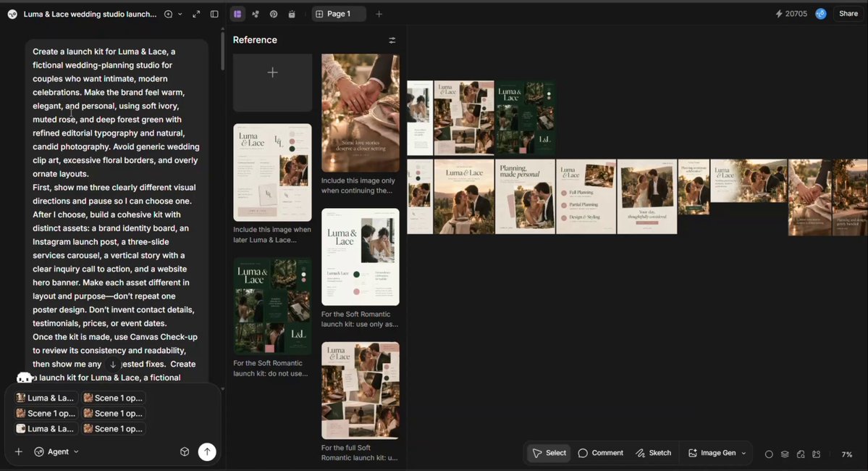
Task: Click caption 'For the full Soft Romantic launch kit: u...'
Action: coord(360,453)
